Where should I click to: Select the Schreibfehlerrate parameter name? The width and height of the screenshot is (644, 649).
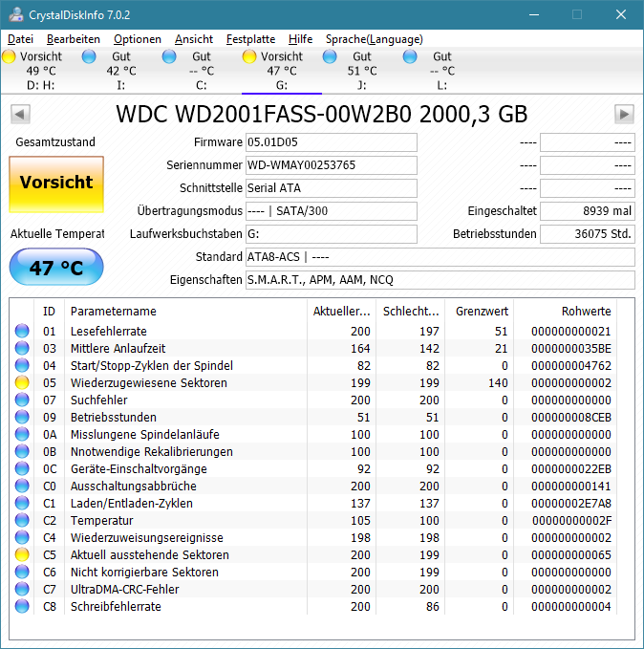116,606
